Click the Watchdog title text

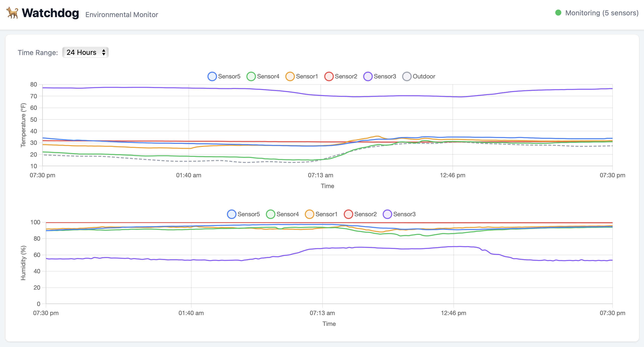50,13
